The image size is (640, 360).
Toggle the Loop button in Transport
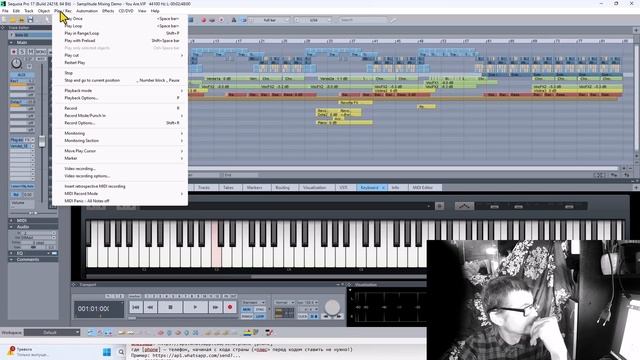[x=260, y=316]
